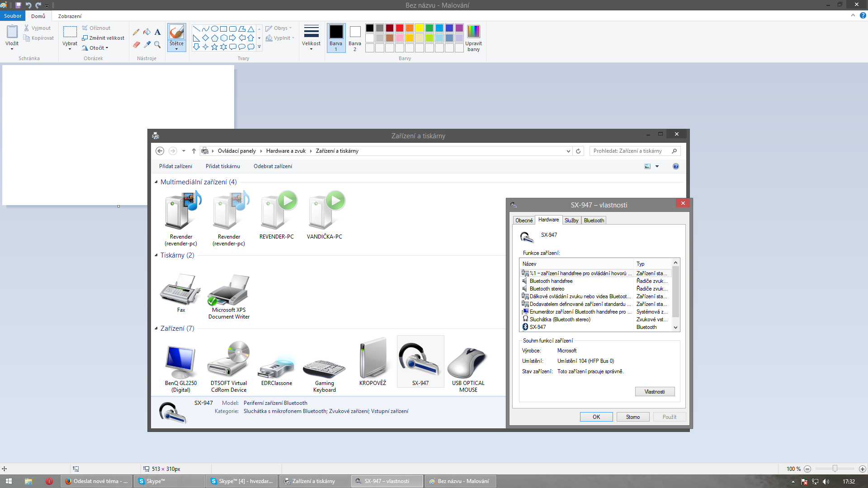868x488 pixels.
Task: Collapse the Multimediální zařízení group
Action: [x=156, y=182]
